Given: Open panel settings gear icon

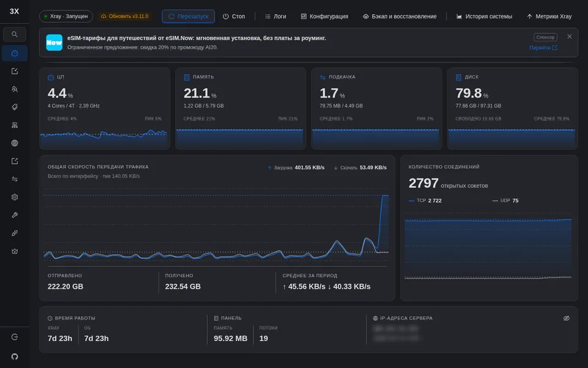Looking at the screenshot, I should [x=15, y=197].
